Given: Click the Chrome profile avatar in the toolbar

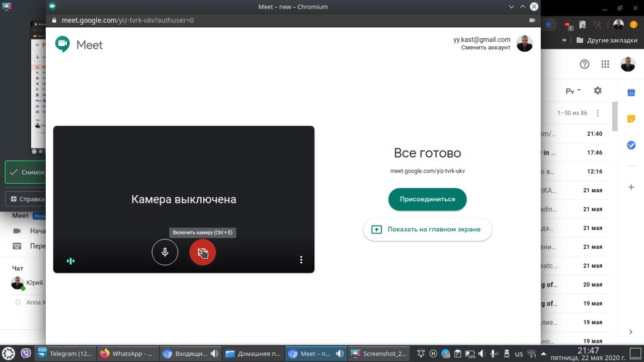Looking at the screenshot, I should (618, 24).
